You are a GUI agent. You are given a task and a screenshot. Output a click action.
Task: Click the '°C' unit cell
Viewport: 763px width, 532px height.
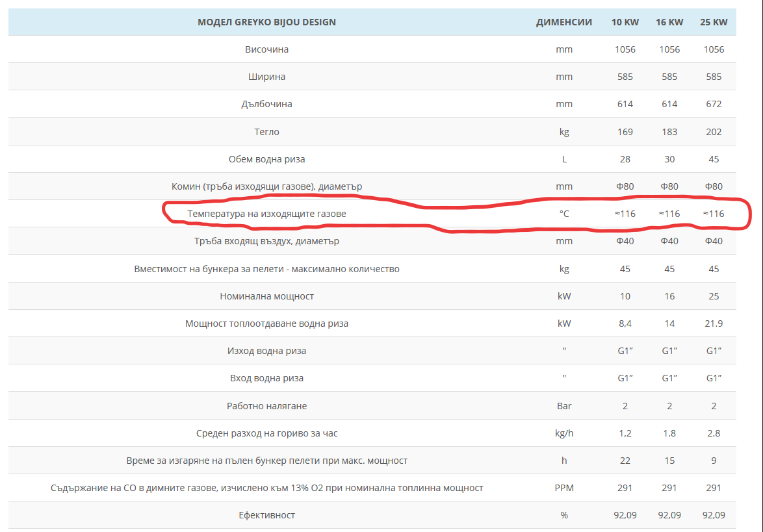tap(564, 214)
